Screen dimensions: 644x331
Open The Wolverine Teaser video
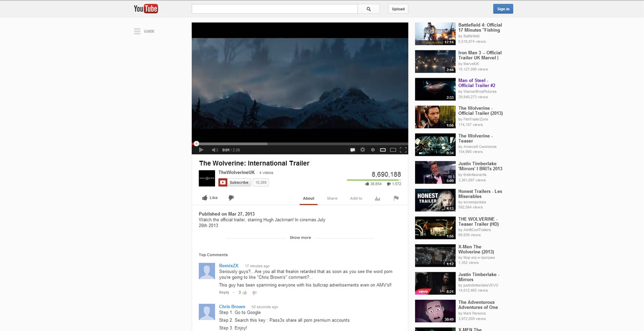pos(475,139)
